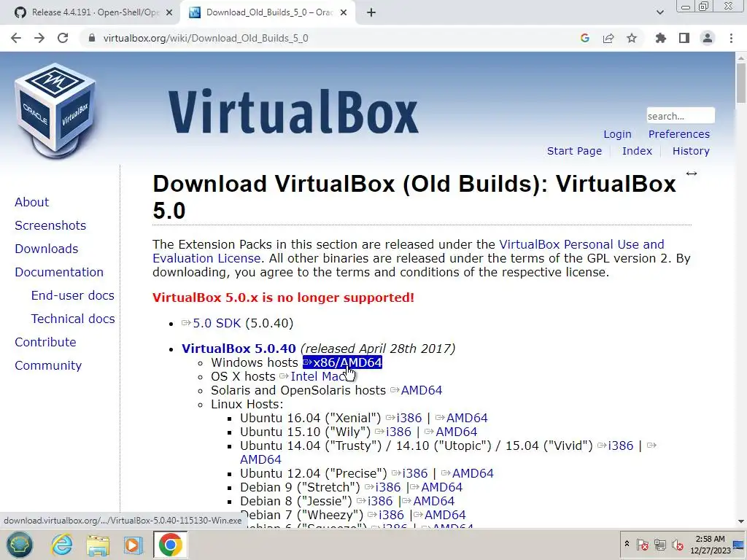This screenshot has width=747, height=560.
Task: Open the History link
Action: coord(691,151)
